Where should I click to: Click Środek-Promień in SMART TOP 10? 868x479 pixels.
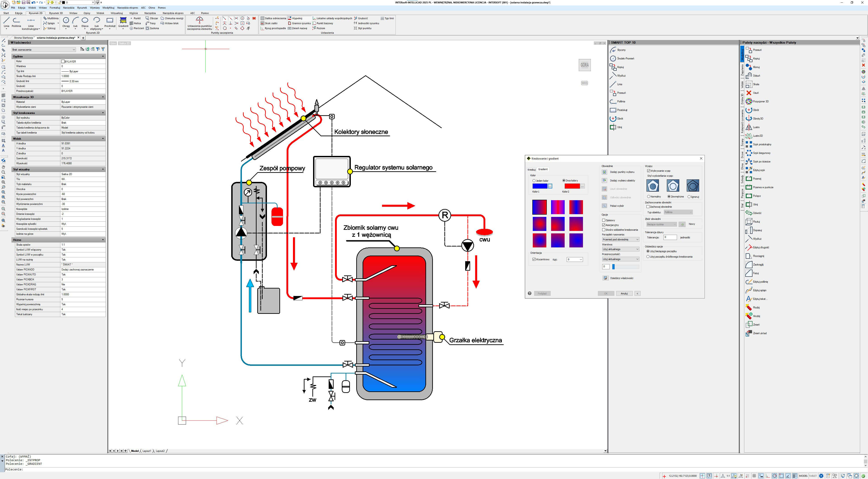[x=622, y=59]
